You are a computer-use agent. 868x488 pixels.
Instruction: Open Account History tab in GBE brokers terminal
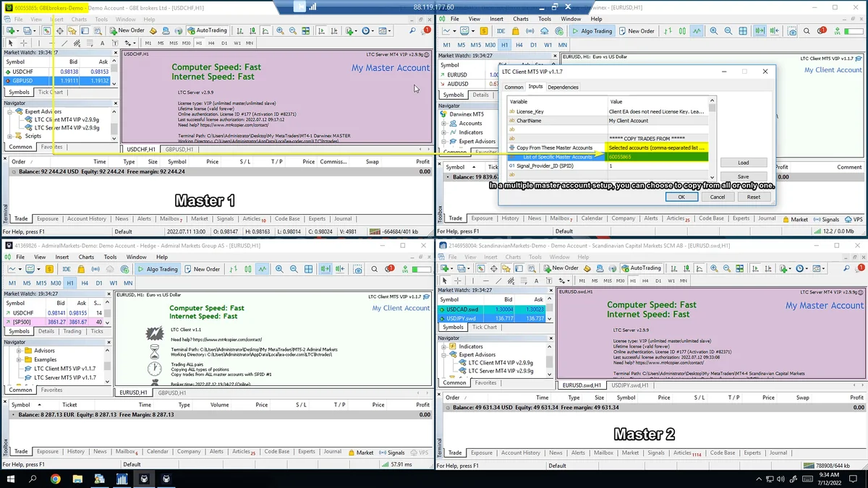(x=87, y=219)
